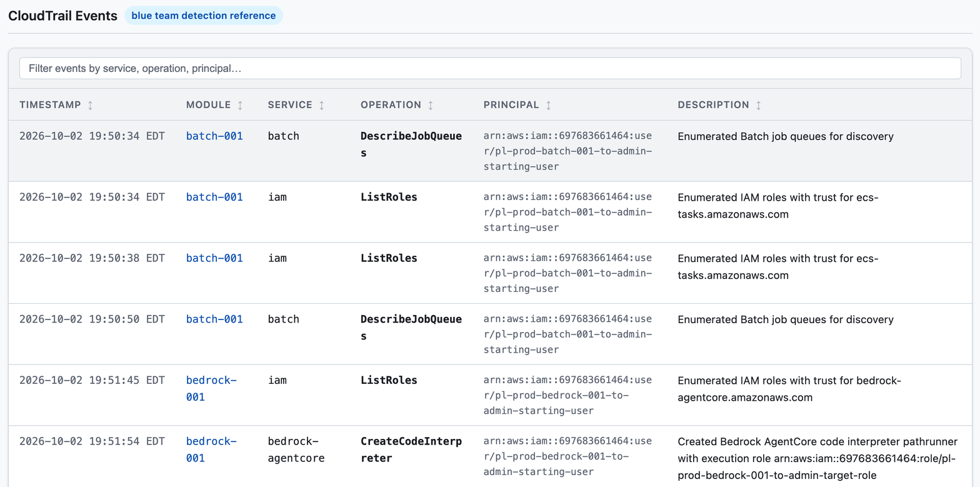980x487 pixels.
Task: Sort by Description column arrow icon
Action: tap(758, 105)
